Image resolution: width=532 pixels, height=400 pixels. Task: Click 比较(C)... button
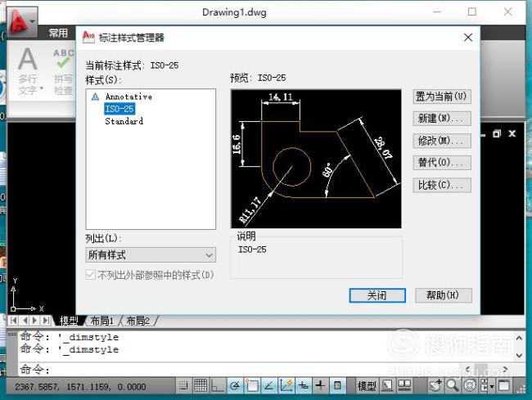pos(442,185)
